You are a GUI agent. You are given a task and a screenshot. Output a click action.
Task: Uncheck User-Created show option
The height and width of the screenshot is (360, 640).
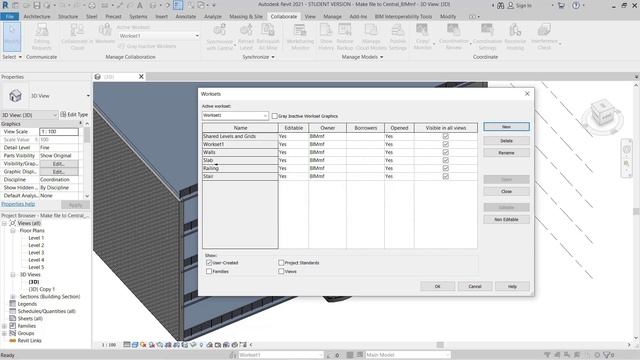click(209, 263)
